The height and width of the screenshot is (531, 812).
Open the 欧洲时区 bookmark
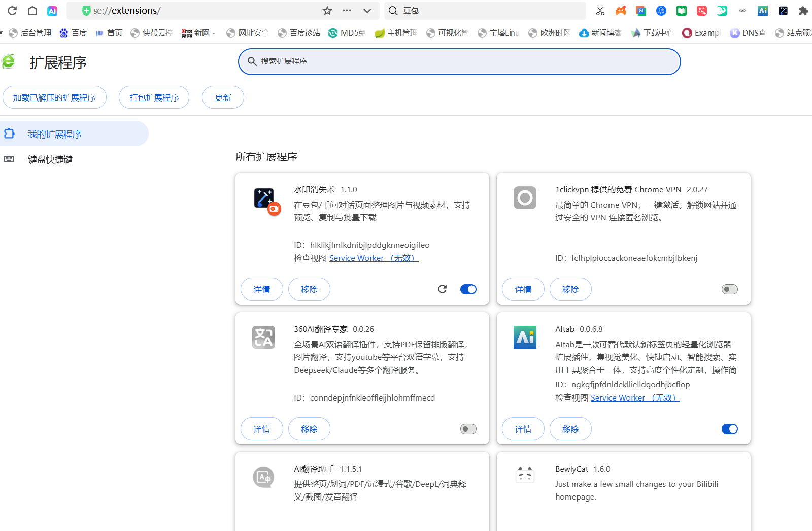click(549, 33)
